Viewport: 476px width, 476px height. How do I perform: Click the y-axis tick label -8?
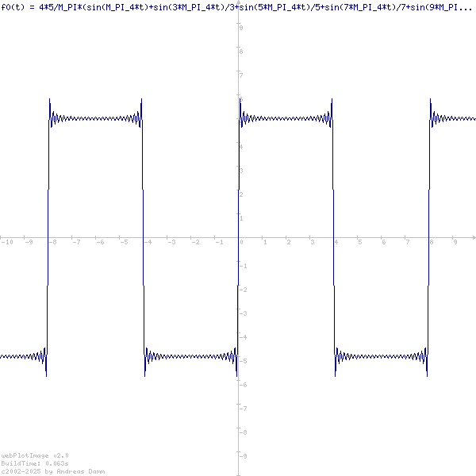click(x=244, y=432)
